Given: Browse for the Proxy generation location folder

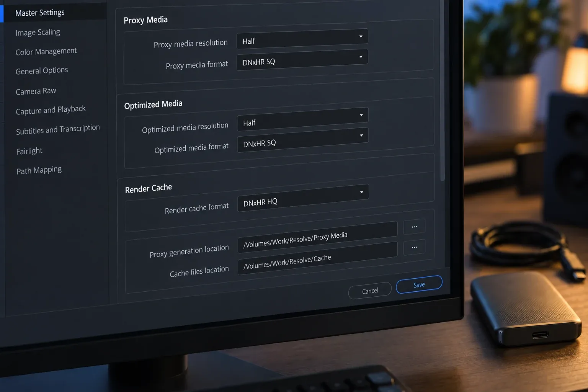Looking at the screenshot, I should point(414,227).
